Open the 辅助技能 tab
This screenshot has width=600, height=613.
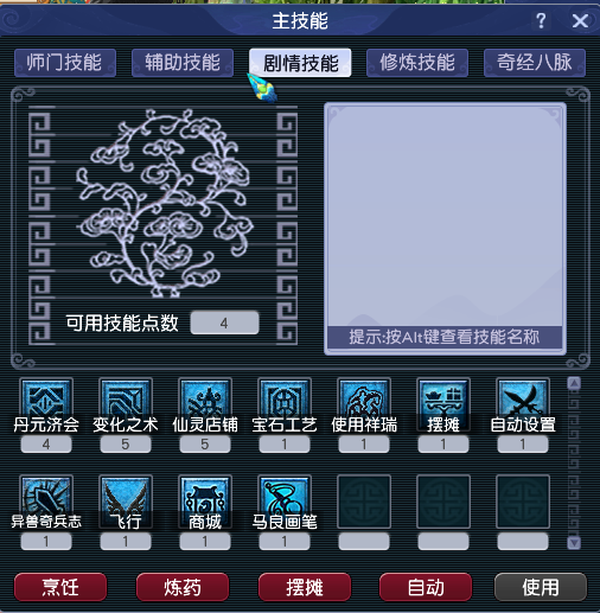tap(183, 63)
